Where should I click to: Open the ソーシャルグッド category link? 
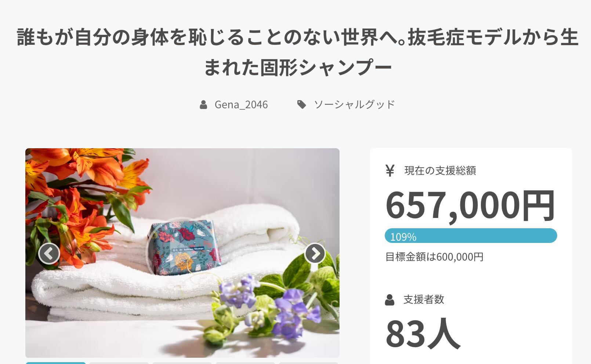354,104
